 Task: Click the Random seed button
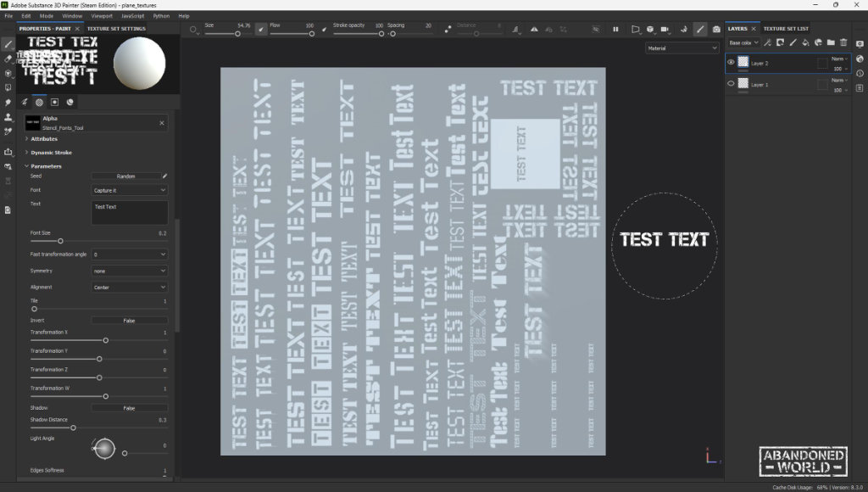click(x=125, y=176)
